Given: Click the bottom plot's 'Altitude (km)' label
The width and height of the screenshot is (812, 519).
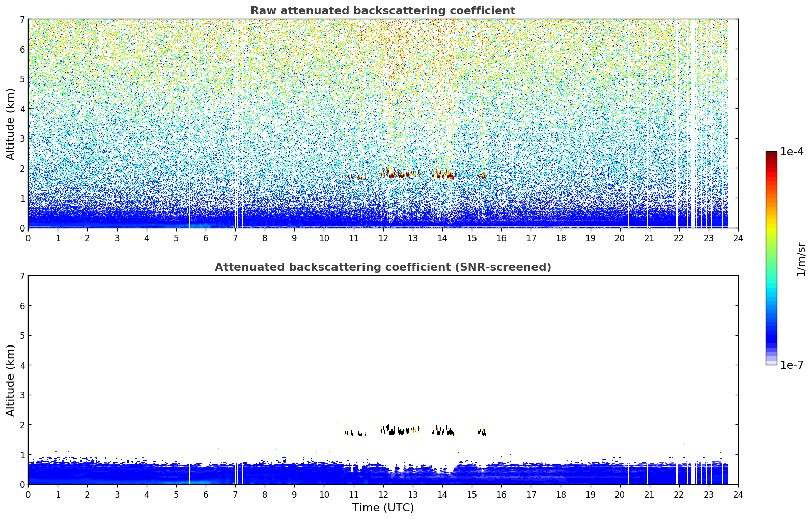Looking at the screenshot, I should [11, 380].
